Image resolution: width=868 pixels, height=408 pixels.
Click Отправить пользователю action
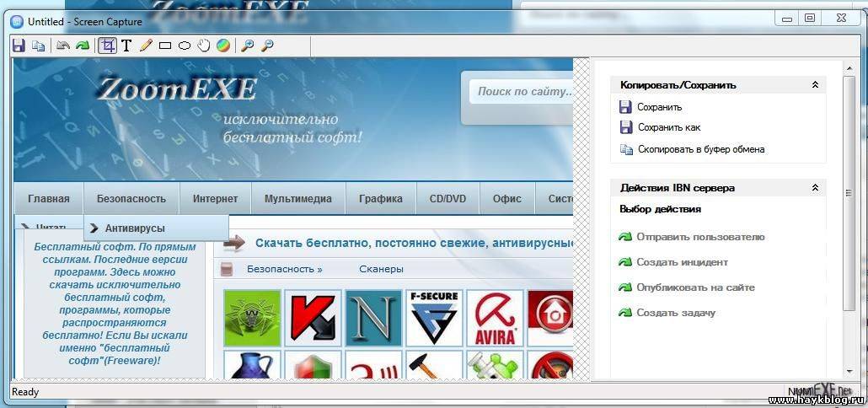coord(700,237)
